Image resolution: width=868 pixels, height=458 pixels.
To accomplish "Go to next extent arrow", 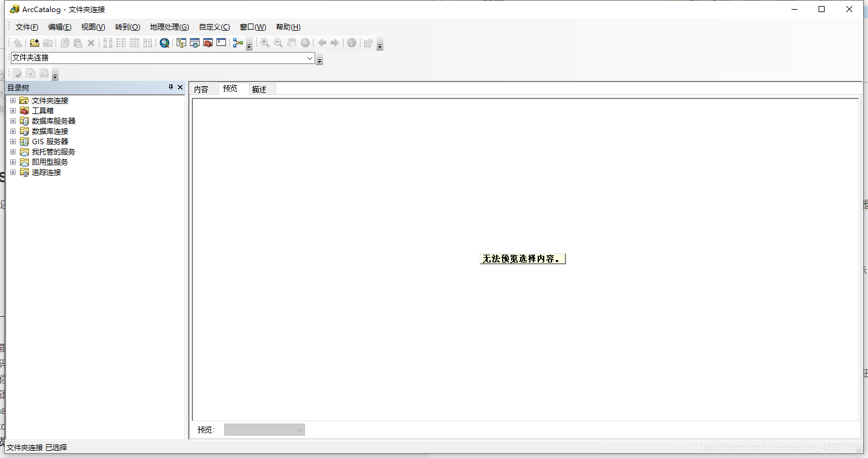I will coord(335,43).
